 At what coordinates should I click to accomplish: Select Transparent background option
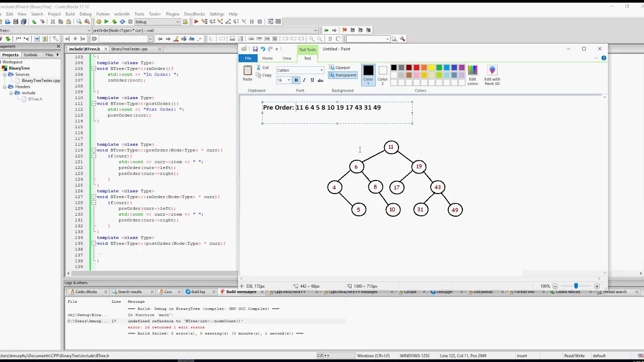tap(343, 75)
